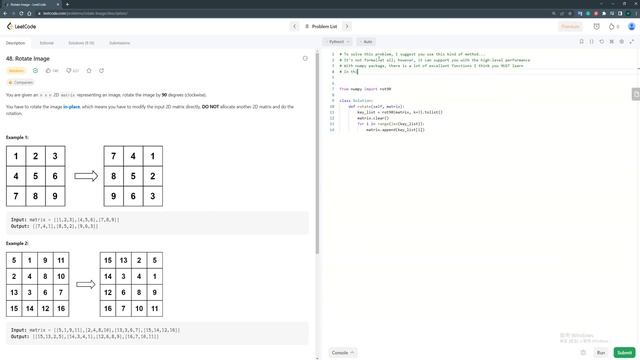Click the editor bookmark icon
This screenshot has height=360, width=640.
click(x=581, y=42)
